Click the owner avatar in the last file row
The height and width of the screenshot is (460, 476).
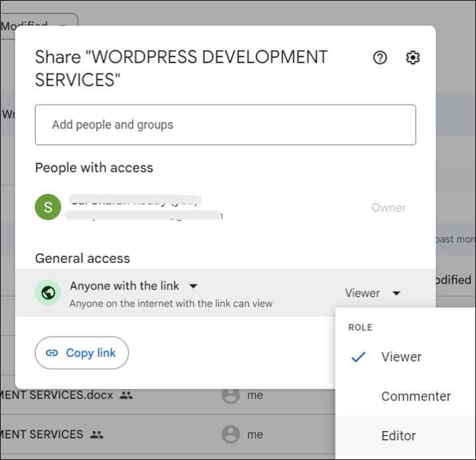pyautogui.click(x=231, y=434)
